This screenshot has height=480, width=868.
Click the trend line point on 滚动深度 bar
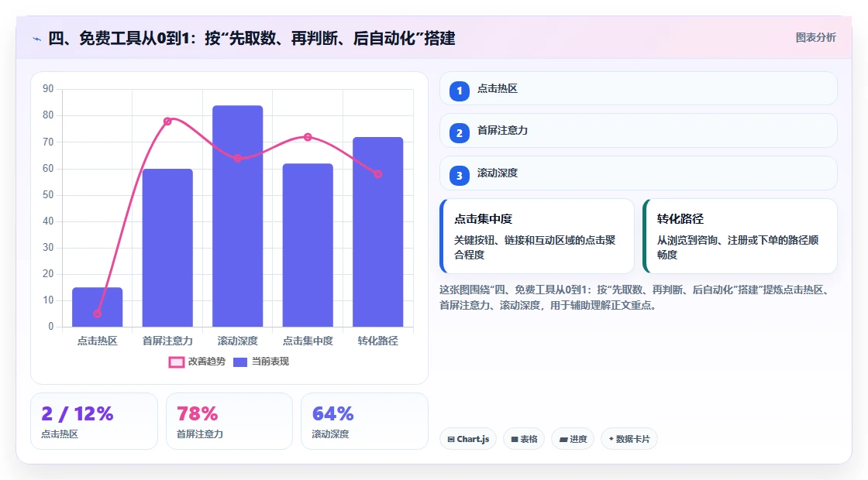pos(237,158)
